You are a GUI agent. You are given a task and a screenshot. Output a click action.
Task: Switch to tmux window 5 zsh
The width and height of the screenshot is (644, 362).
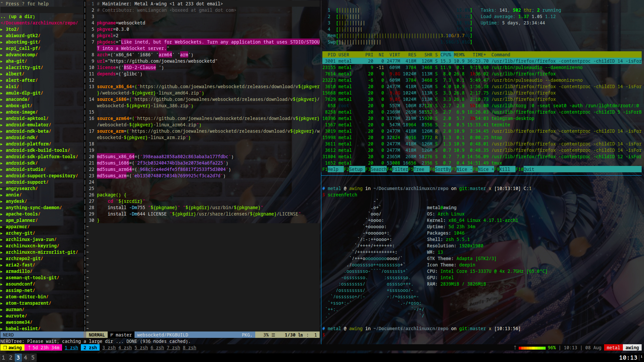[141, 348]
